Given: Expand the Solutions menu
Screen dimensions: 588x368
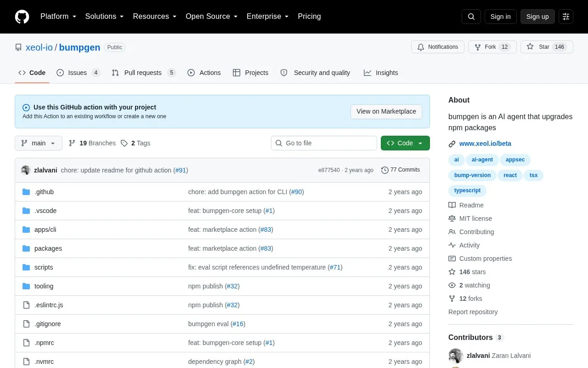Looking at the screenshot, I should [105, 17].
